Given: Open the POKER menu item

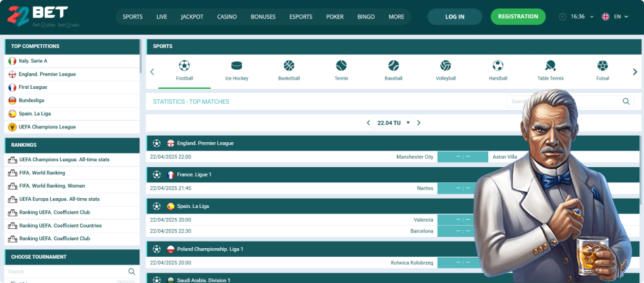Looking at the screenshot, I should 335,17.
